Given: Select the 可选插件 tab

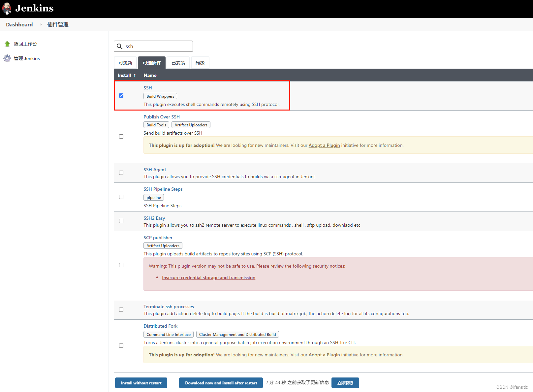Looking at the screenshot, I should pyautogui.click(x=152, y=63).
